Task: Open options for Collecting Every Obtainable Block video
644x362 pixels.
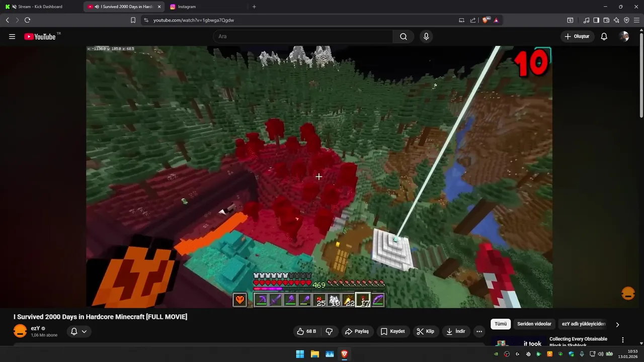Action: (x=623, y=340)
